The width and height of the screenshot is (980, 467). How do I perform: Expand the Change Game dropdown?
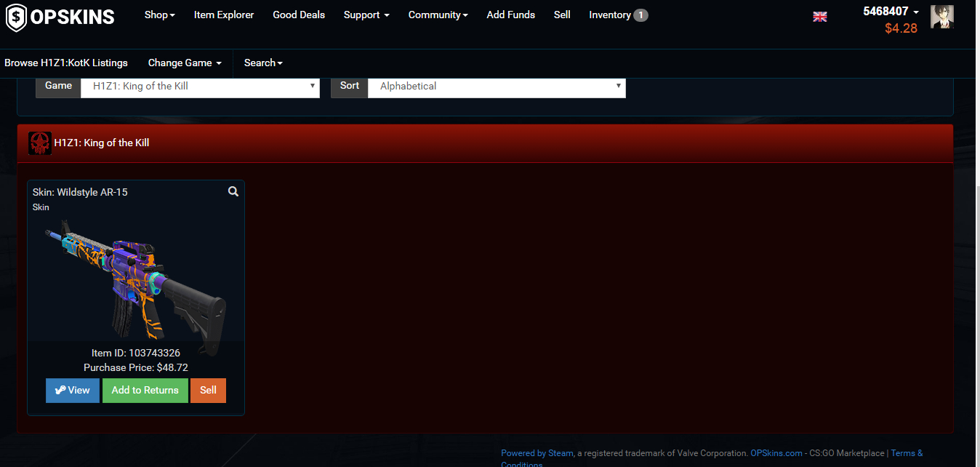pos(185,63)
